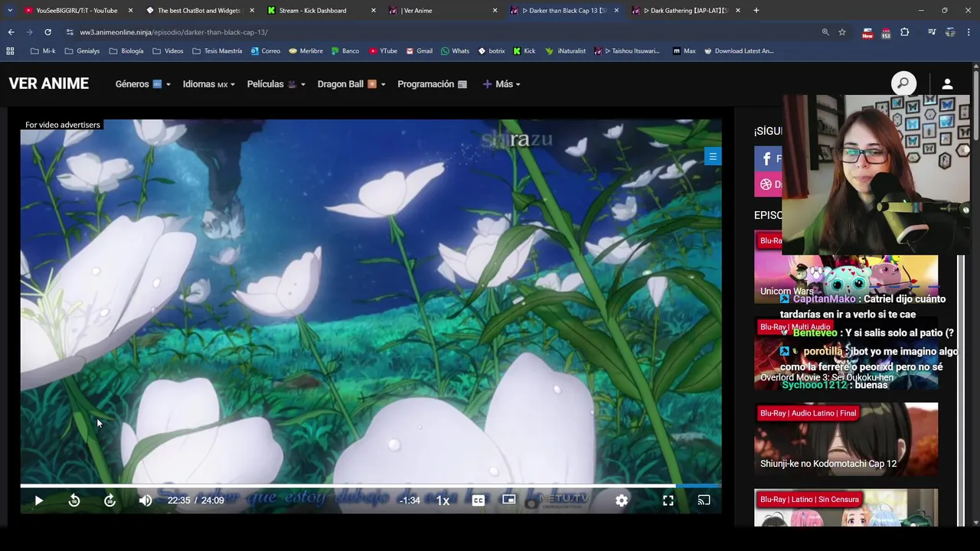Screen dimensions: 980x551
Task: Click the address bar URL
Action: tap(174, 32)
